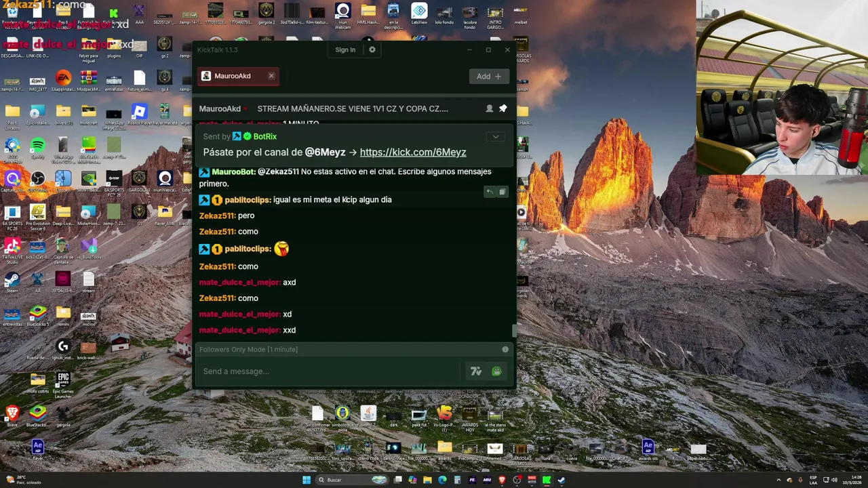Click the Followers Only Mode info icon
868x488 pixels.
point(505,349)
